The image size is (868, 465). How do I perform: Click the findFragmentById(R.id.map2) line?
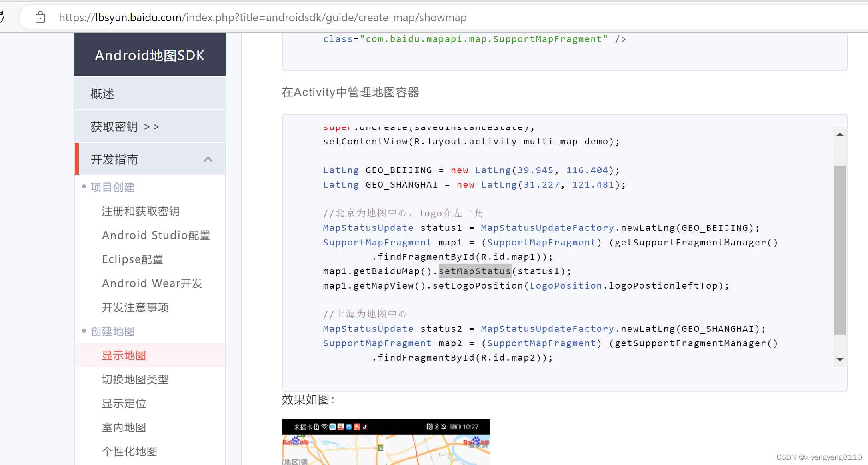coord(462,357)
